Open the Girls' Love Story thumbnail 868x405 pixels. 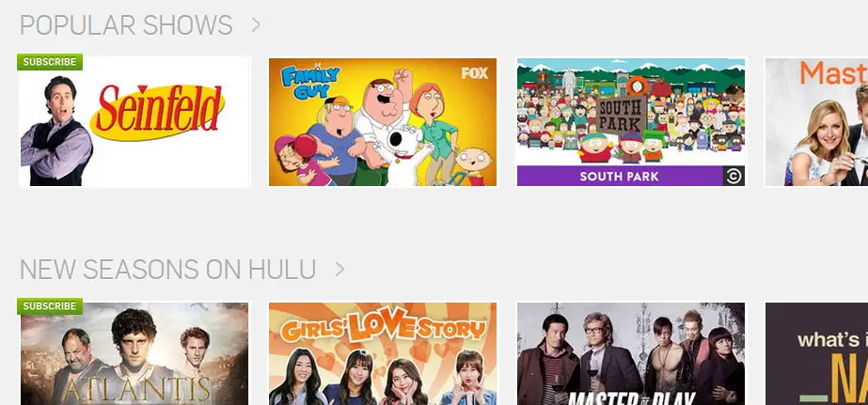click(383, 353)
